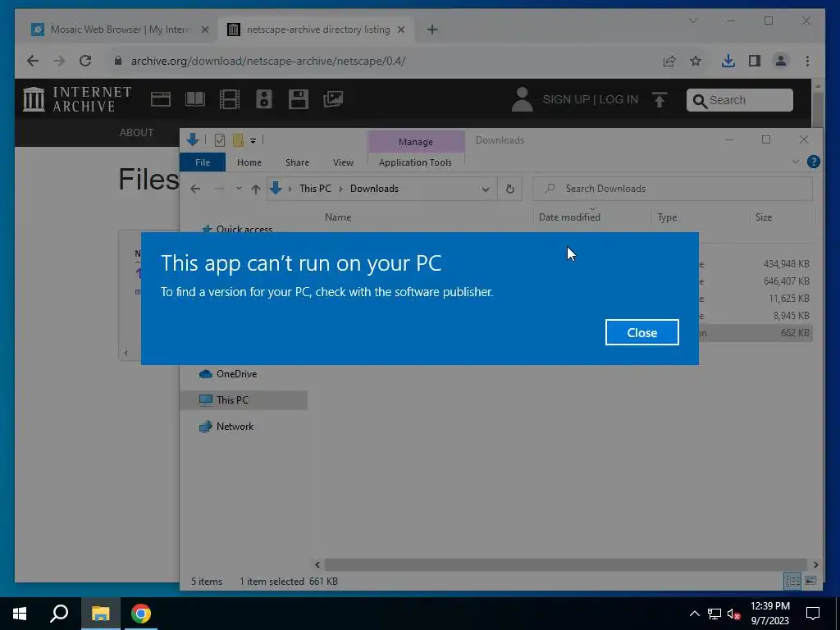Open Home tab in Explorer ribbon
The height and width of the screenshot is (630, 840).
(249, 162)
